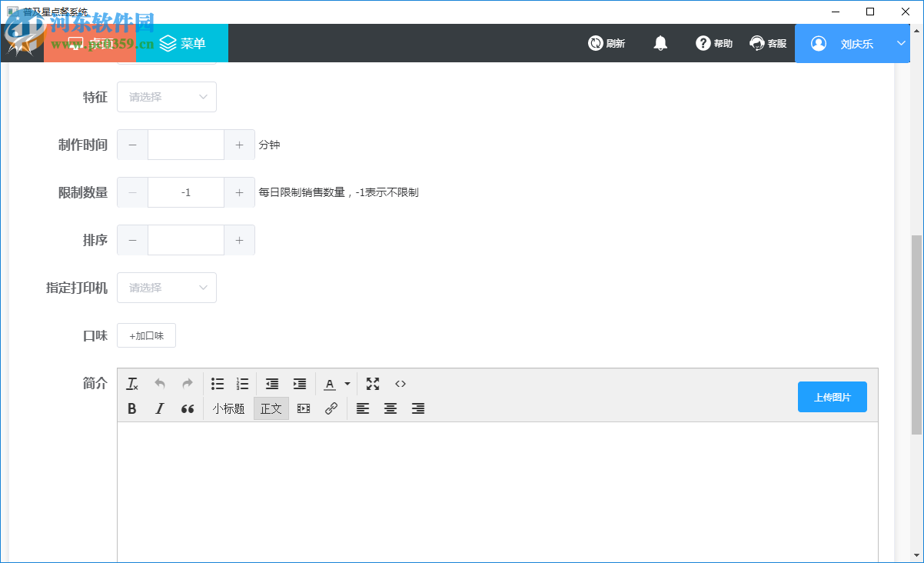Screen dimensions: 924x563
Task: Insert a bulleted list in the 简介 editor
Action: tap(217, 383)
